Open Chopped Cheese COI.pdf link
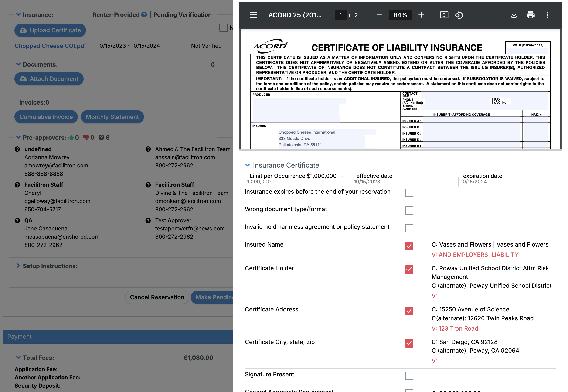 click(50, 46)
